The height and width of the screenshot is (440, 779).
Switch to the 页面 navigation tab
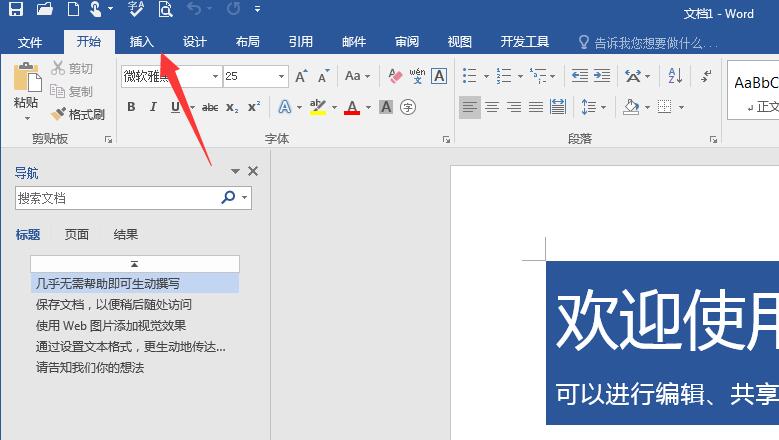(x=77, y=235)
